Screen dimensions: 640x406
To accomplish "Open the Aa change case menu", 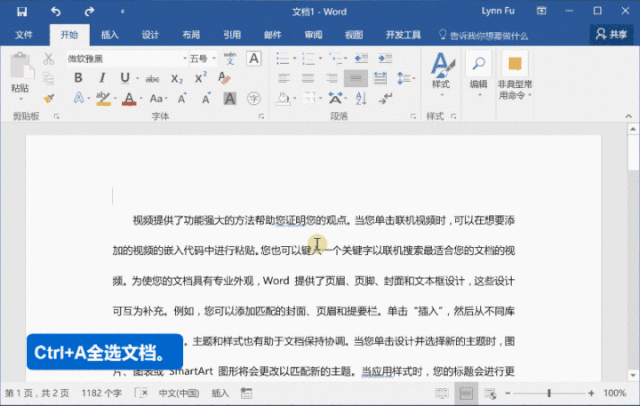I will point(156,98).
